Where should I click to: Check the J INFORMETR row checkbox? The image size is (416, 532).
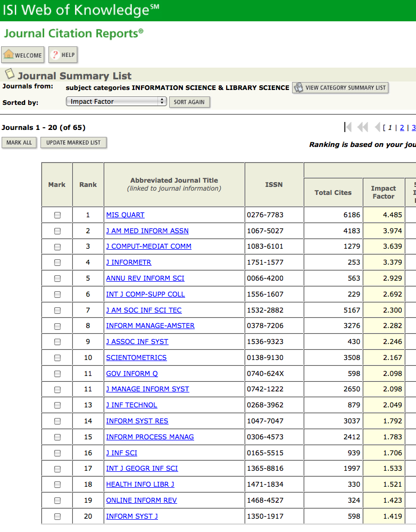click(x=57, y=263)
